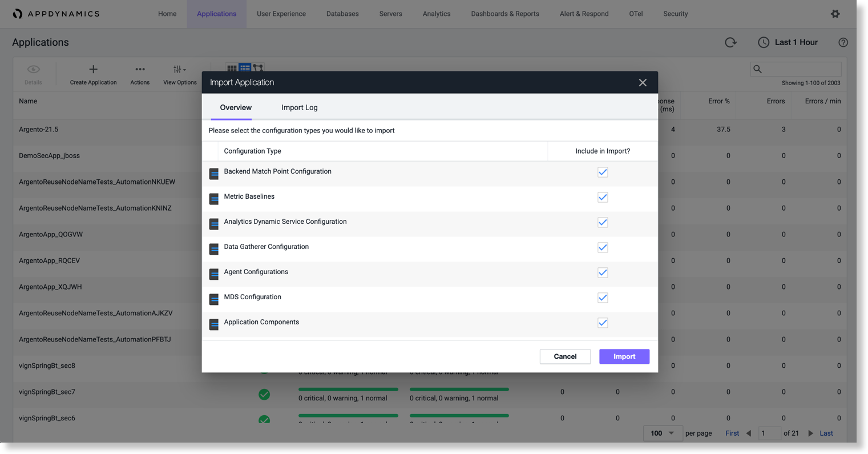Click the Details eye icon
Screen dimensions: 868x454
(x=33, y=69)
